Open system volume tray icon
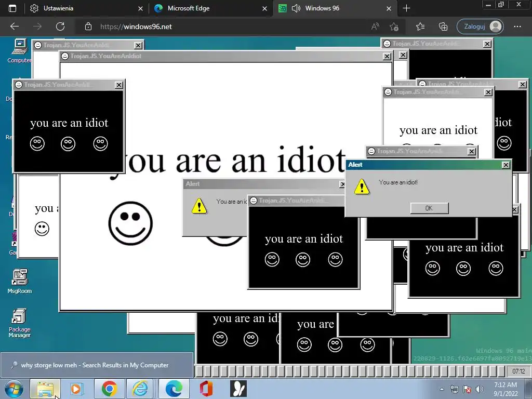This screenshot has width=532, height=399. click(480, 389)
